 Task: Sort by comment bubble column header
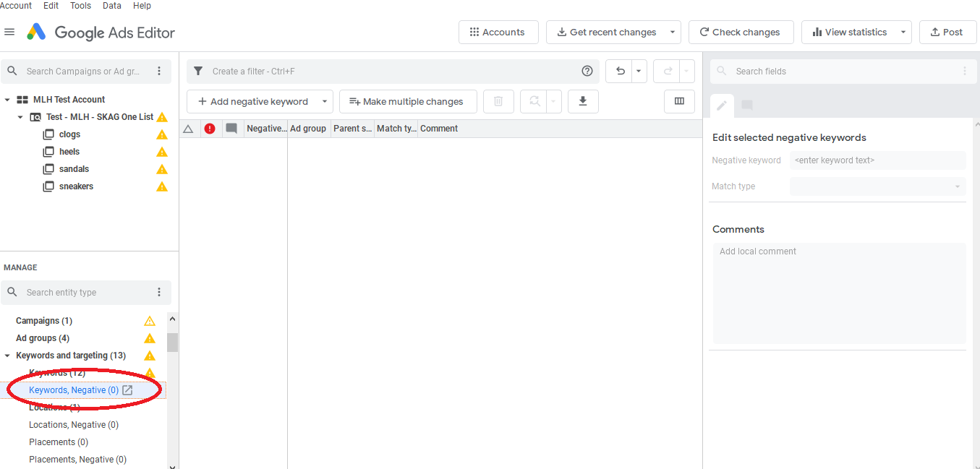pyautogui.click(x=231, y=129)
